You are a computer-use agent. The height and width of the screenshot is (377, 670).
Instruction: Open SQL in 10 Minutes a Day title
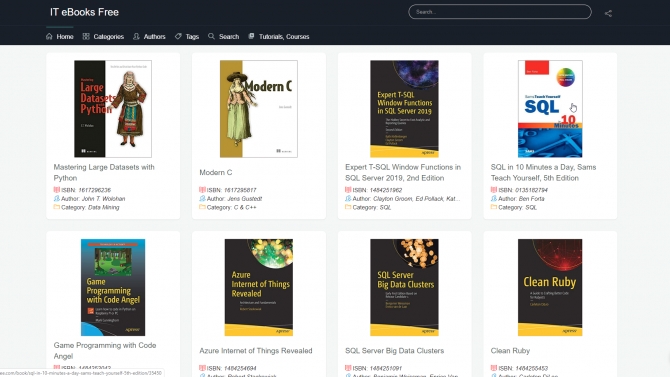[543, 172]
